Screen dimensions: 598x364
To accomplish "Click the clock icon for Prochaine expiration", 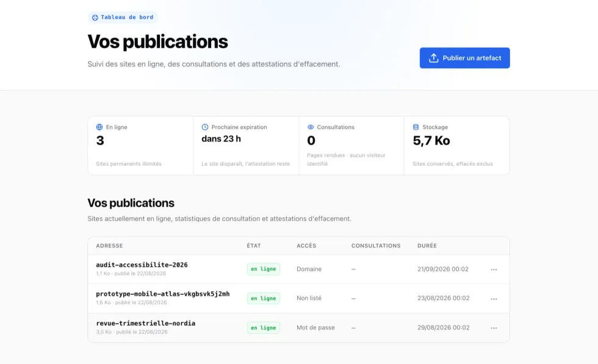I will 205,127.
